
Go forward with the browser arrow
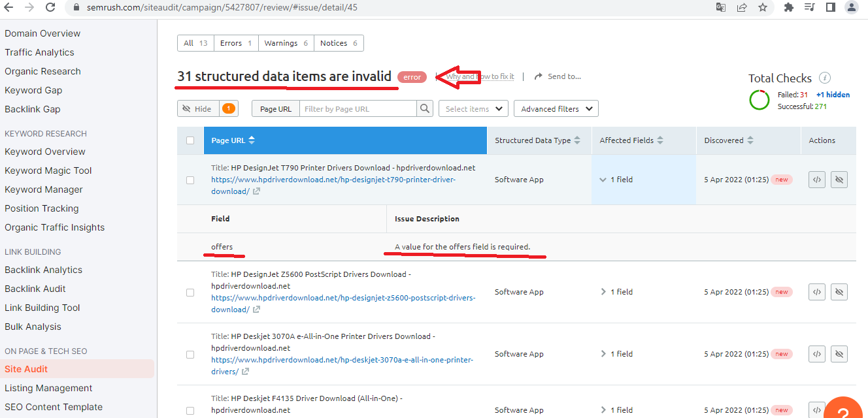point(29,8)
